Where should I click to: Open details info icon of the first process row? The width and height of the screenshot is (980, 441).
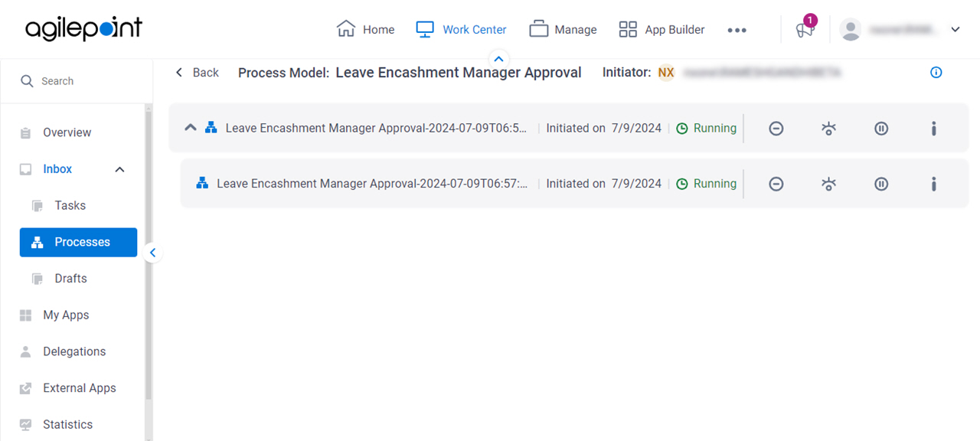(934, 129)
